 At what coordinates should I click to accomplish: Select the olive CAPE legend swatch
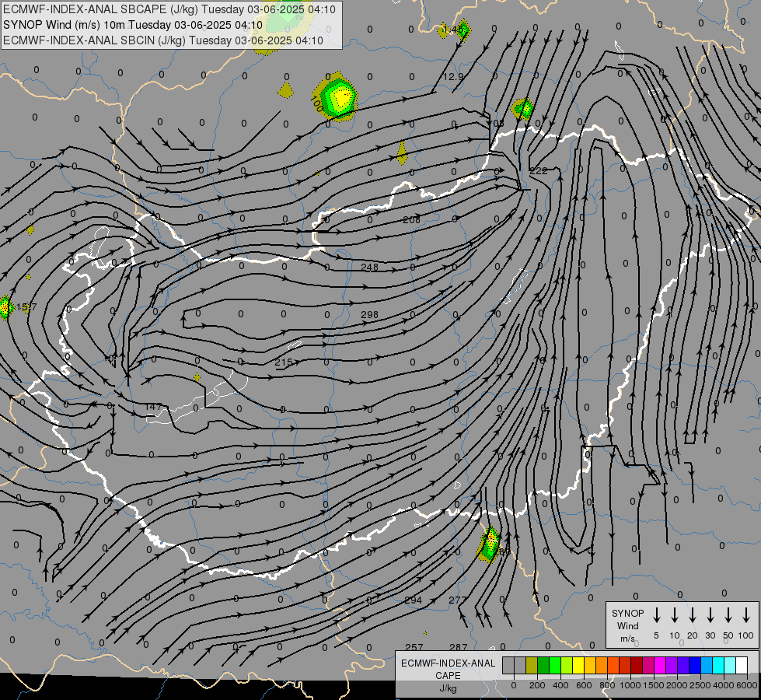pyautogui.click(x=532, y=665)
